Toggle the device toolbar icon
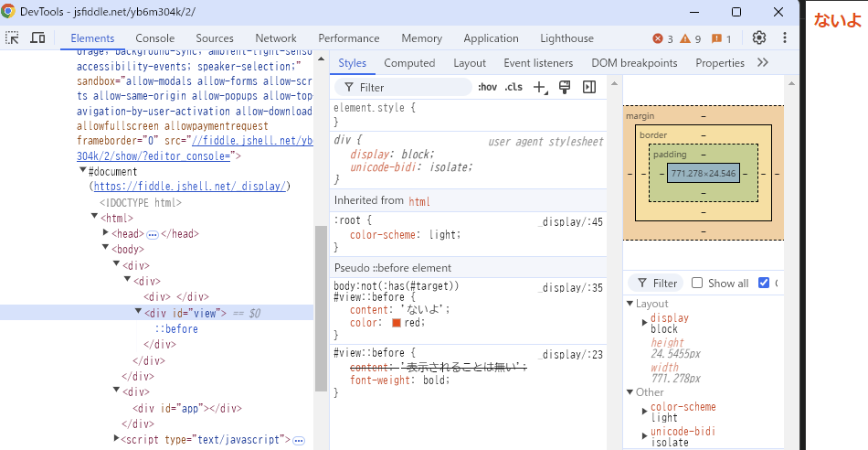The height and width of the screenshot is (450, 868). (37, 37)
